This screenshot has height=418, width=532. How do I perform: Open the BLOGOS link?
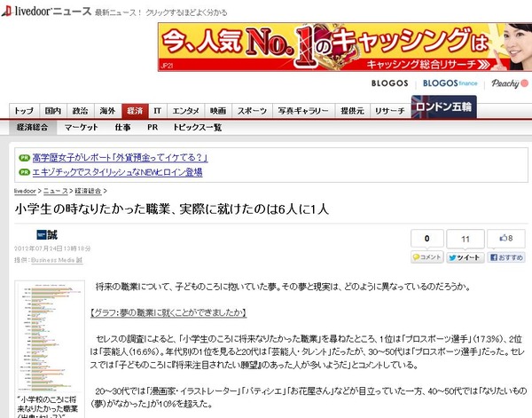[x=389, y=83]
